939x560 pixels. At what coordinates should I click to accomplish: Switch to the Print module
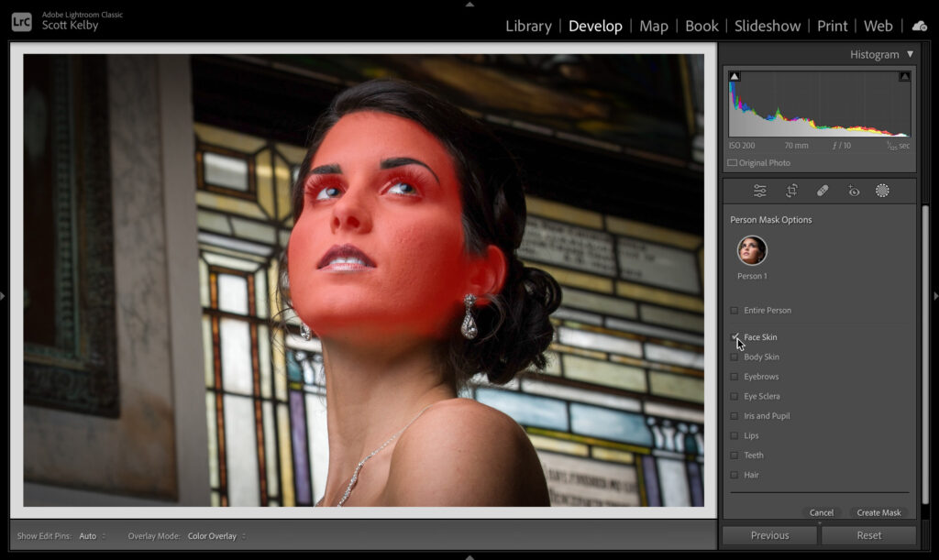point(832,27)
